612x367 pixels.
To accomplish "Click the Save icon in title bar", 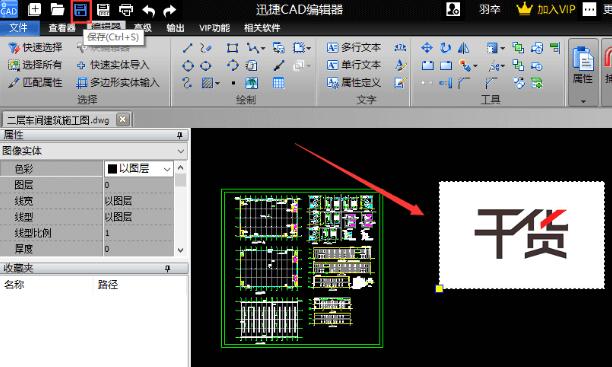I will tap(81, 10).
